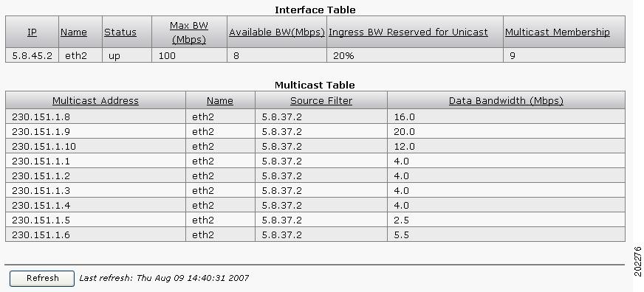This screenshot has height=292, width=644.
Task: Click the 230.151.1.5 row
Action: [315, 220]
